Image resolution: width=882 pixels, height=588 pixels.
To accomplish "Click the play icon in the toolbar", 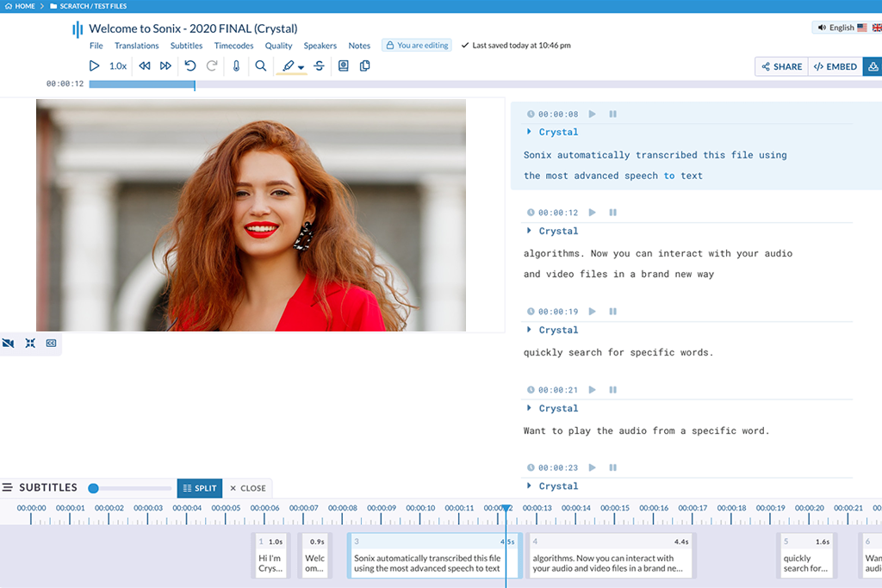I will [x=94, y=65].
